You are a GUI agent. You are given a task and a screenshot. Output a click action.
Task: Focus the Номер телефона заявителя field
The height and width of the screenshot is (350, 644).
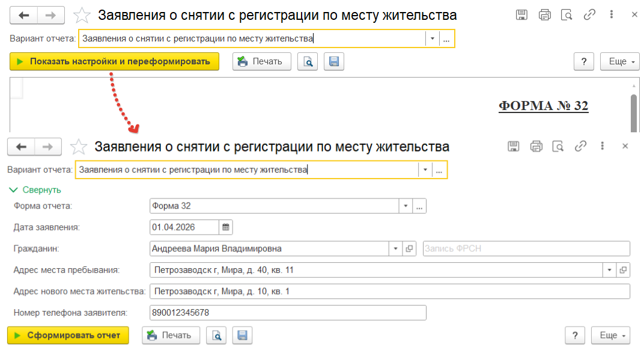pos(287,313)
